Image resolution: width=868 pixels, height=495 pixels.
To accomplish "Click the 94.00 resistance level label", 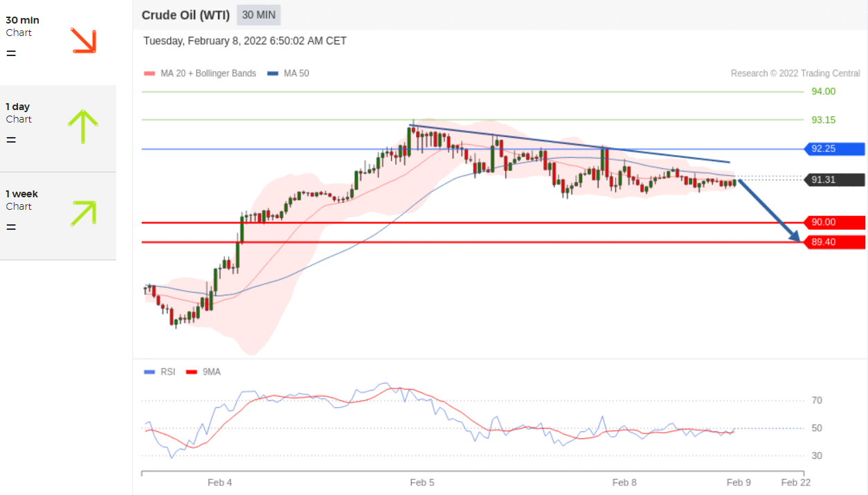I will pyautogui.click(x=823, y=91).
